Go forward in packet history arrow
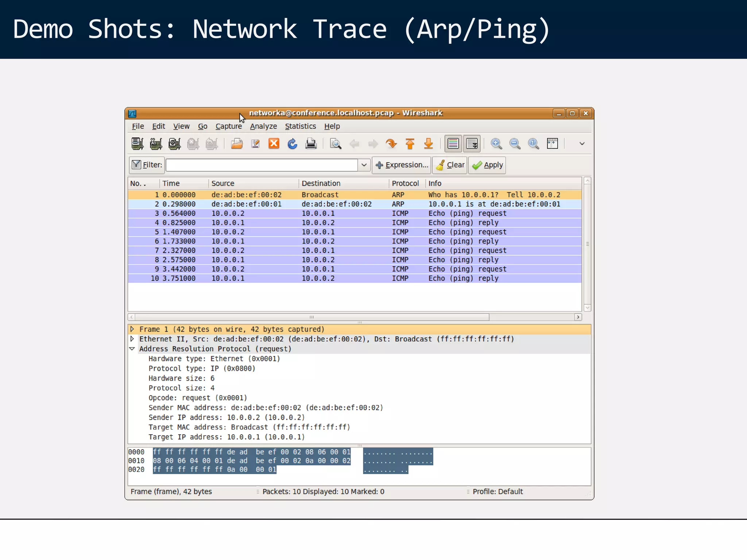Image resolution: width=747 pixels, height=560 pixels. tap(373, 144)
